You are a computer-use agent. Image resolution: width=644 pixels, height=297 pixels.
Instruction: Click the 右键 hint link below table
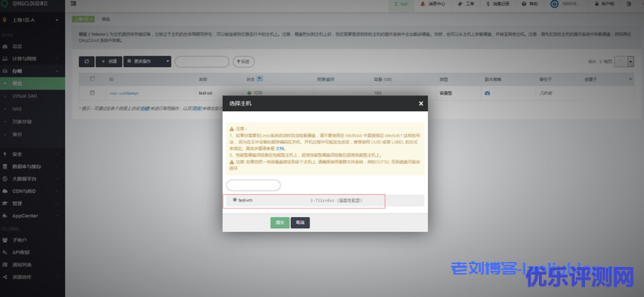click(x=145, y=108)
